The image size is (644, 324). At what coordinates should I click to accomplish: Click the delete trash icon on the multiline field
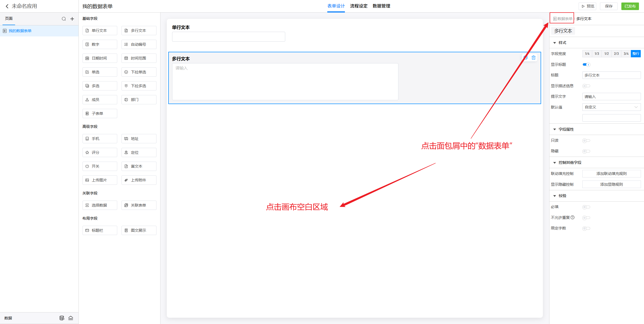point(533,58)
